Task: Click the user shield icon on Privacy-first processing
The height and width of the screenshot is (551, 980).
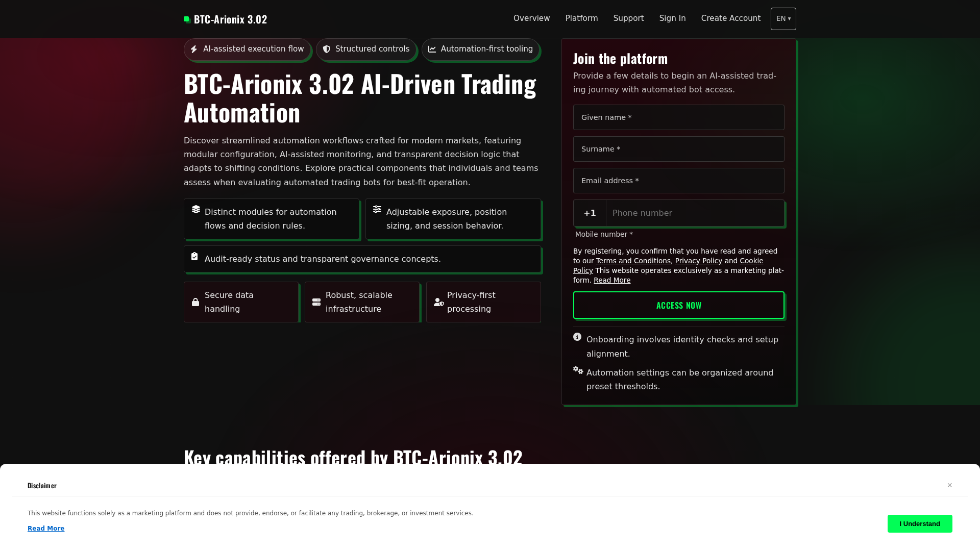Action: coord(439,302)
